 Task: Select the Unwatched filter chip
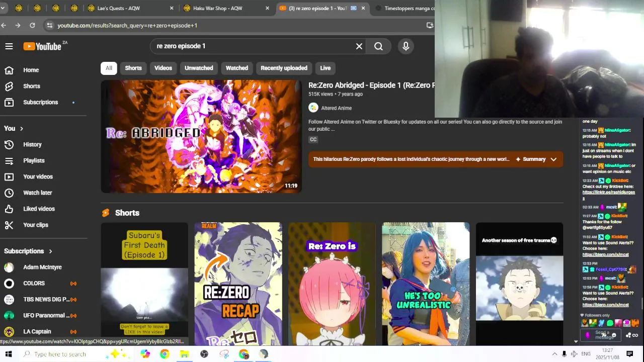(x=199, y=68)
